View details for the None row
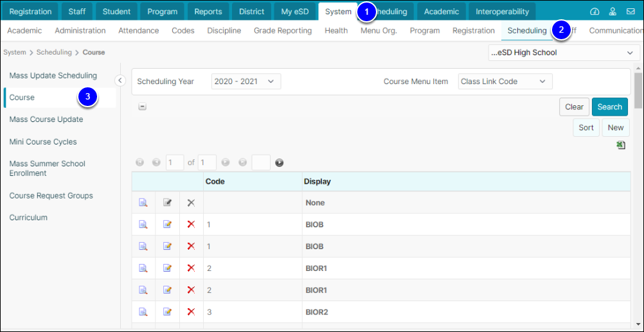Image resolution: width=644 pixels, height=332 pixels. (x=143, y=203)
